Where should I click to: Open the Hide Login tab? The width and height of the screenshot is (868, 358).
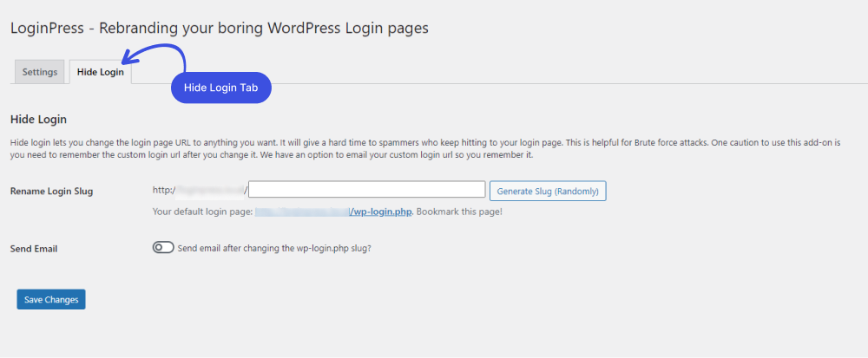tap(100, 72)
